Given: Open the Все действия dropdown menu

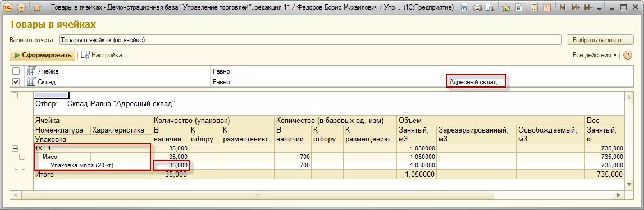Looking at the screenshot, I should (x=594, y=55).
